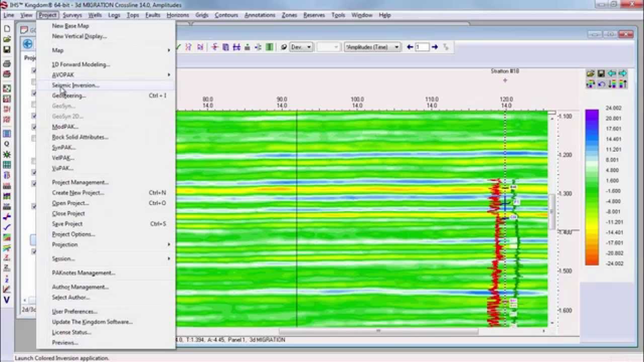The width and height of the screenshot is (644, 362).
Task: Click the New document icon in left toolbar
Action: [x=7, y=28]
